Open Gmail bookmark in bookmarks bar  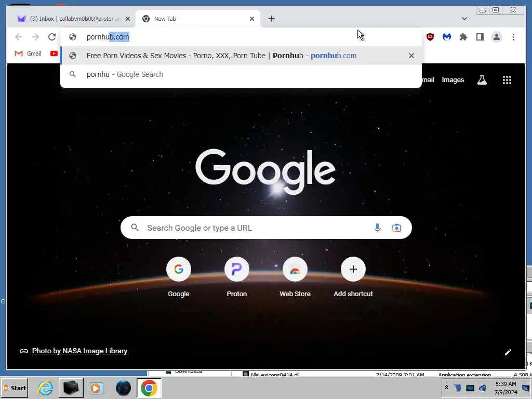28,54
